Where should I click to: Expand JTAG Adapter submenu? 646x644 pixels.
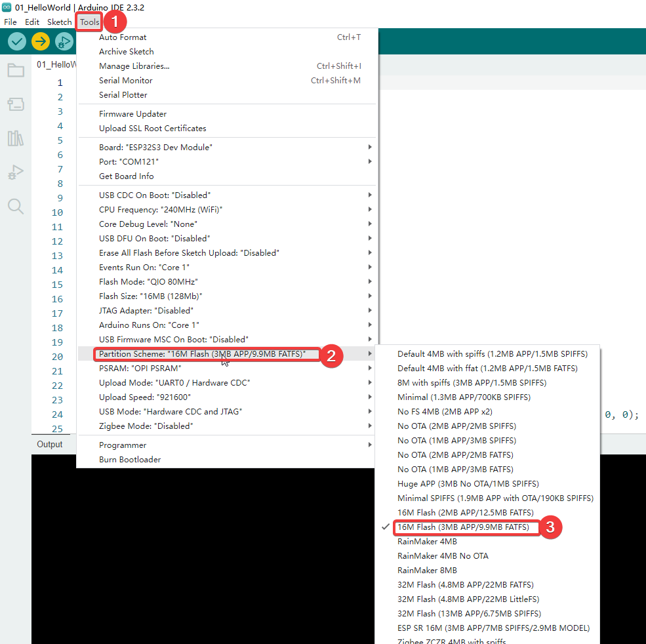[227, 310]
